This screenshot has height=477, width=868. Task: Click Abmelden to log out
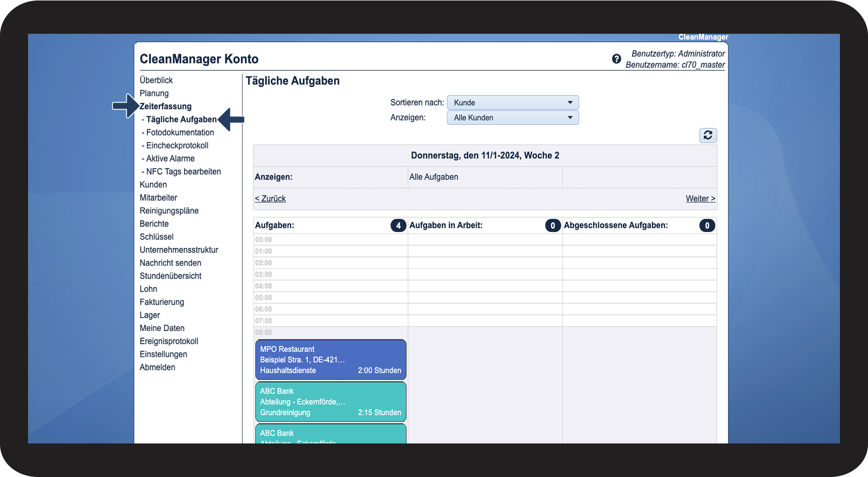(x=157, y=367)
